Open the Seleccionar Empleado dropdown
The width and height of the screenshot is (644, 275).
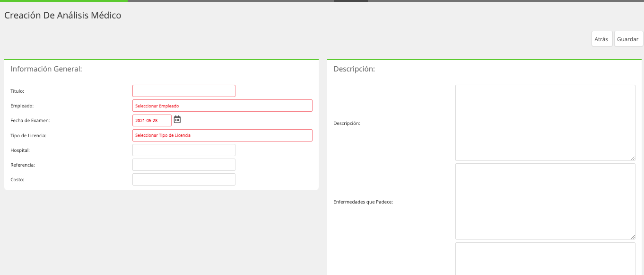[222, 106]
